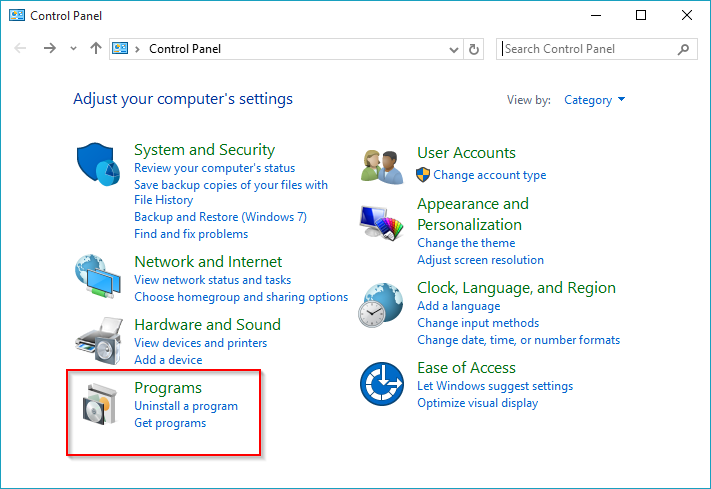
Task: Expand the address bar breadcrumb chevron
Action: [x=137, y=49]
